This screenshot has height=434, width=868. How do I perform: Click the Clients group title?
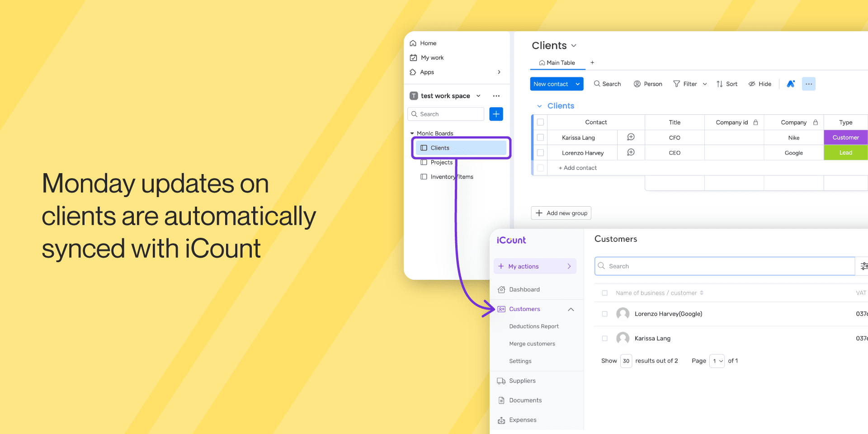click(561, 106)
